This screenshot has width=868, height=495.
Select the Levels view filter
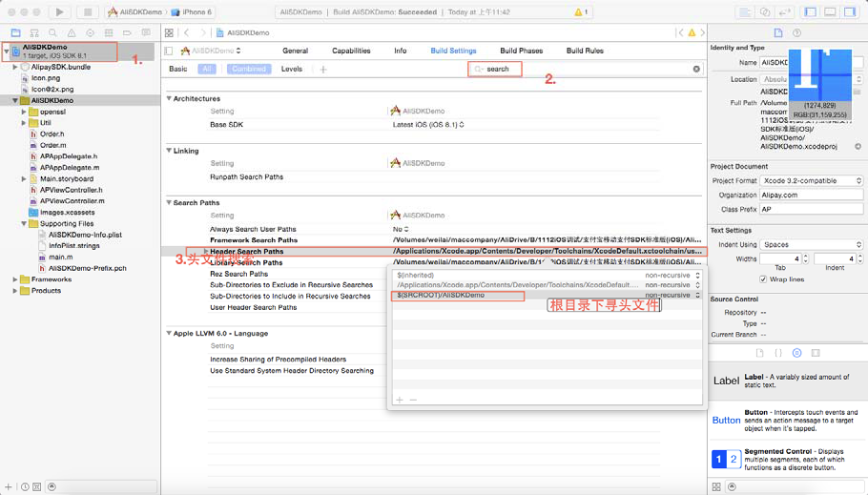click(292, 69)
